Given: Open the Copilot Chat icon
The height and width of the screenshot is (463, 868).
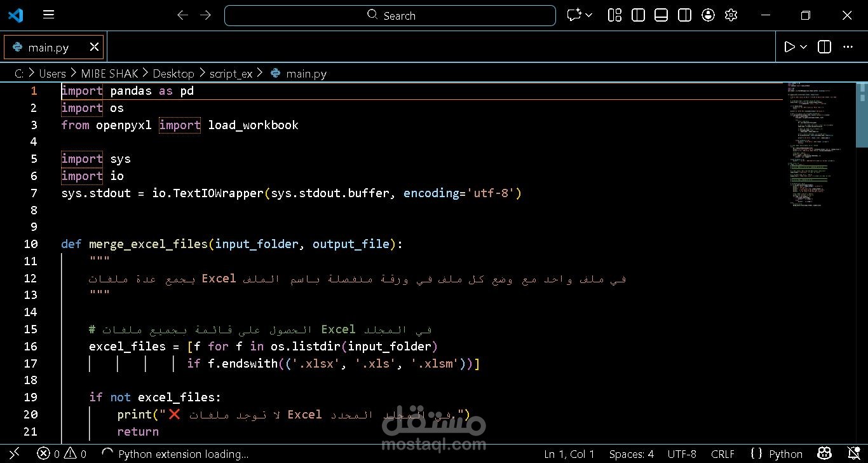Looking at the screenshot, I should [574, 15].
